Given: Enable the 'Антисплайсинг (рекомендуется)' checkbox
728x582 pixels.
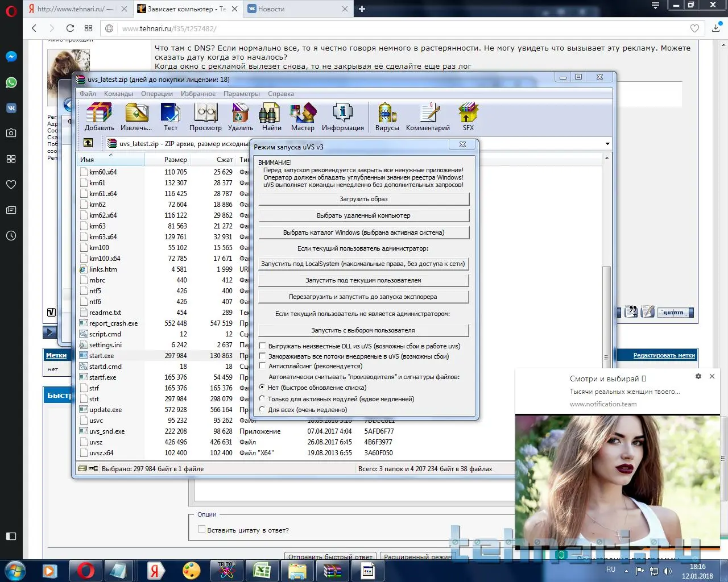Looking at the screenshot, I should (262, 366).
